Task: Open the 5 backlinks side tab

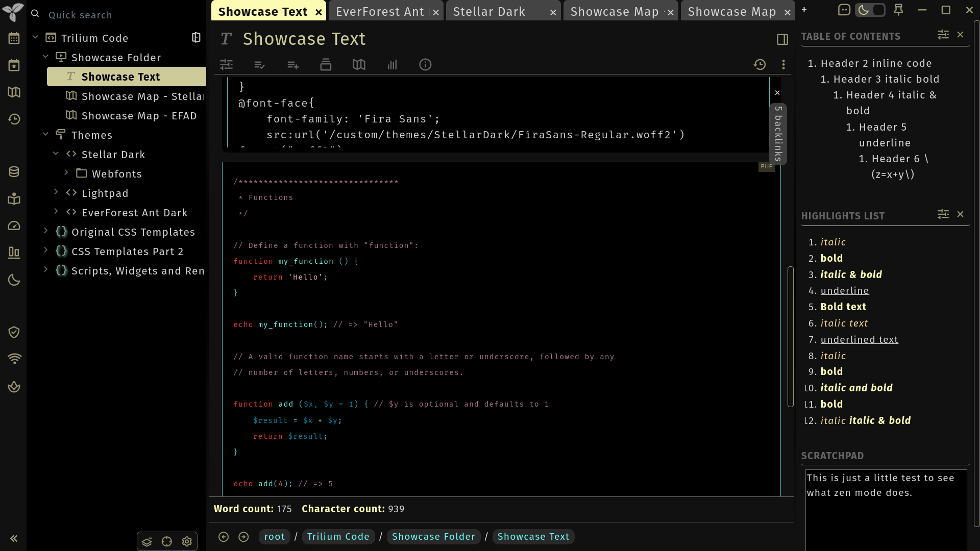Action: coord(778,134)
